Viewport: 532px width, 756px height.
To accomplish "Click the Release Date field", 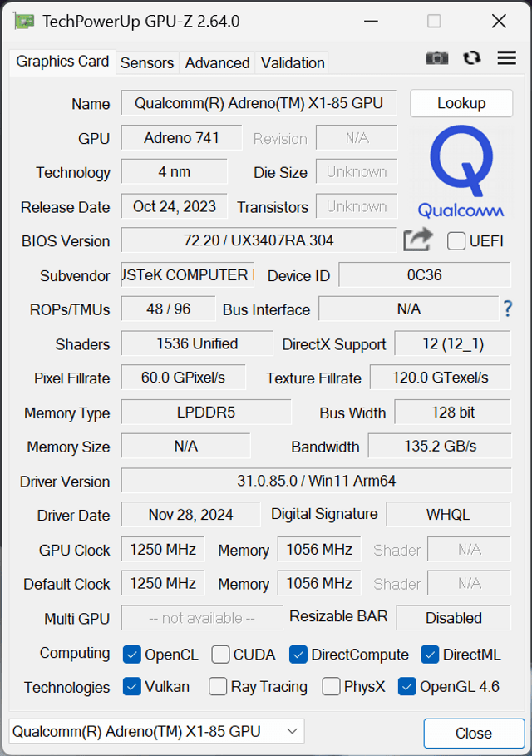I will click(x=174, y=206).
